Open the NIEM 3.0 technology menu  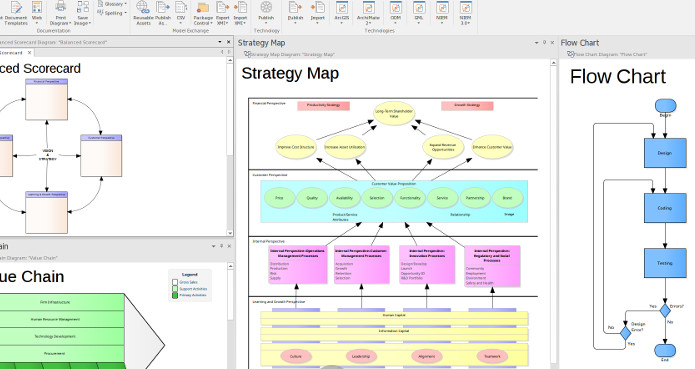click(465, 13)
